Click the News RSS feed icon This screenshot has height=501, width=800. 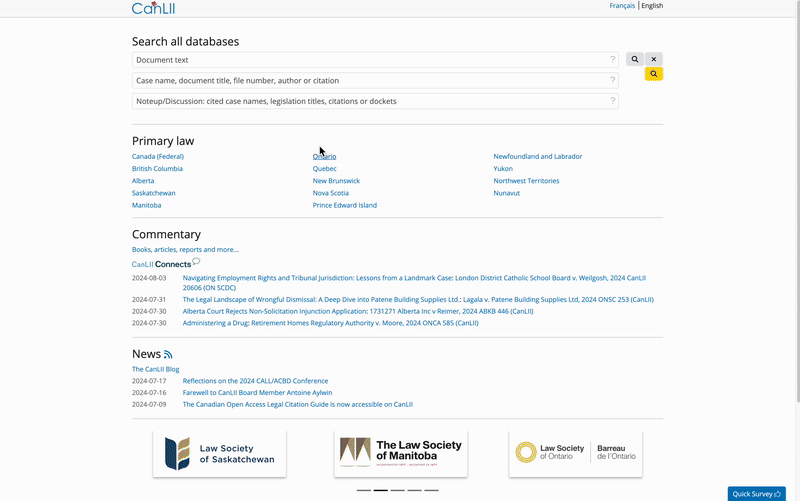(168, 354)
